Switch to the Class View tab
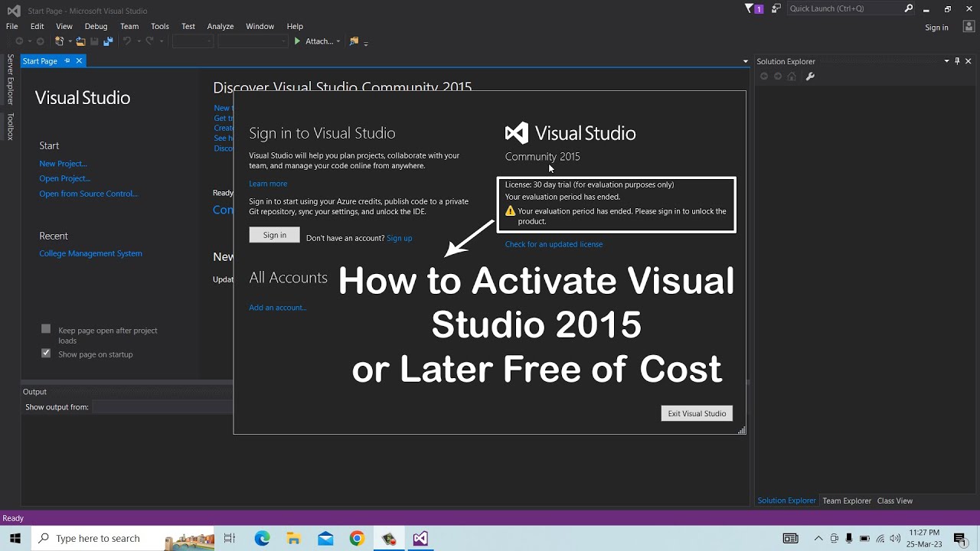This screenshot has height=551, width=980. click(895, 500)
